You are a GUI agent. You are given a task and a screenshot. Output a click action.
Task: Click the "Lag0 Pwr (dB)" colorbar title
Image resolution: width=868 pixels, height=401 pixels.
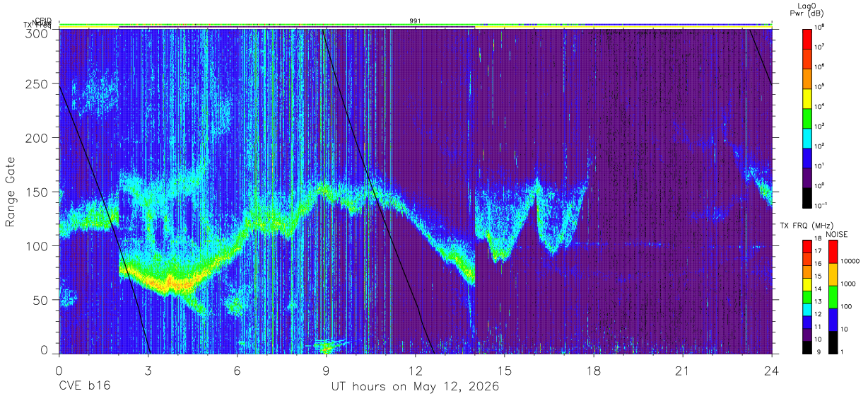click(809, 8)
